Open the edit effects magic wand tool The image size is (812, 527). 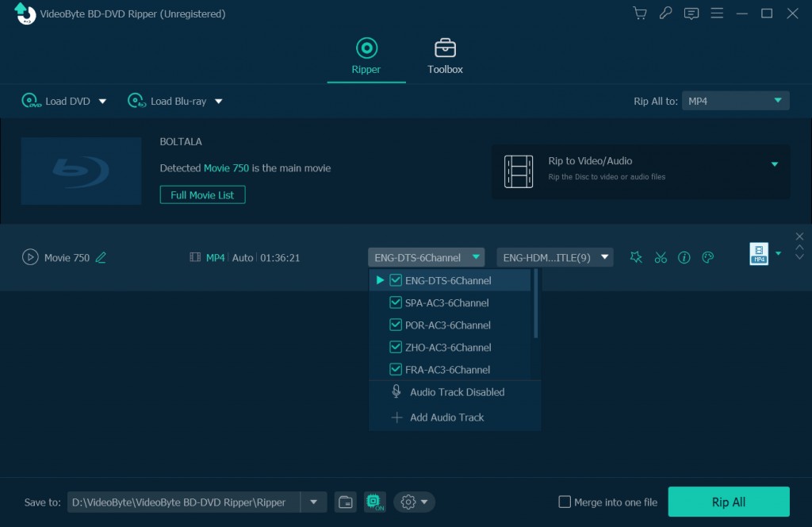tap(636, 257)
